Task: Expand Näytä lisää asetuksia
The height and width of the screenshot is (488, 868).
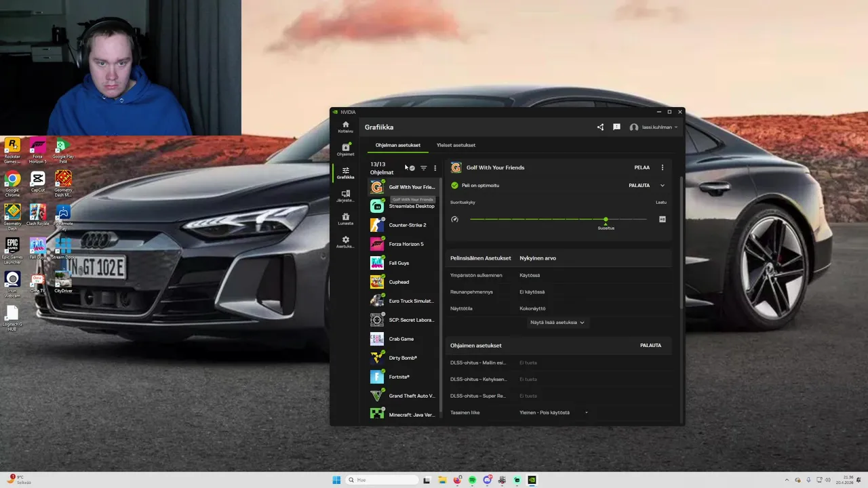Action: 557,323
